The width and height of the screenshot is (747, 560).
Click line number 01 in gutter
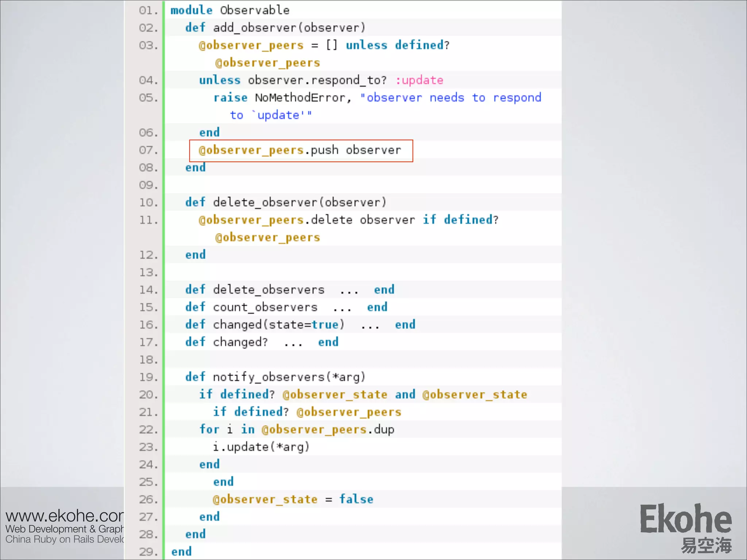(148, 11)
